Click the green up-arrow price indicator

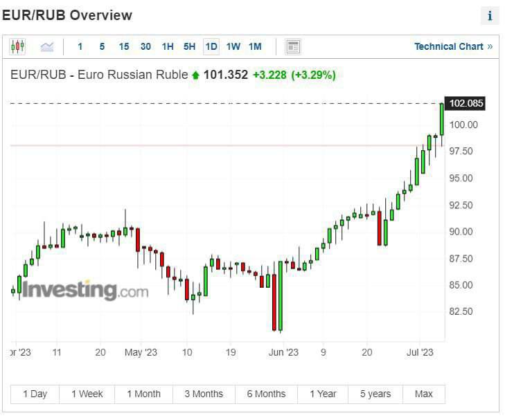pos(195,75)
